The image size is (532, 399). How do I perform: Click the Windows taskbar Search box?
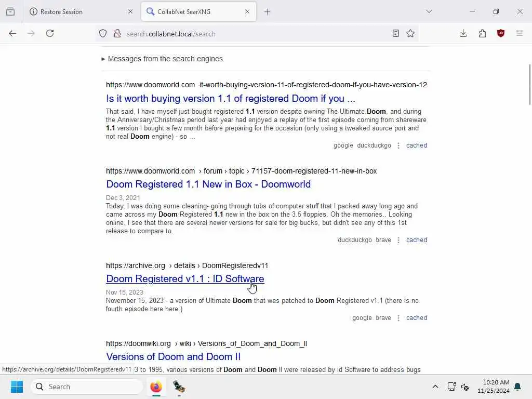pyautogui.click(x=87, y=387)
